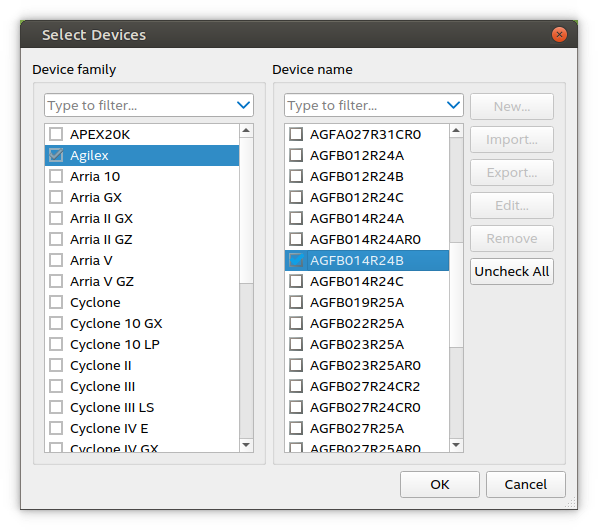Tick the AGFB019R25A device checkbox
The image size is (598, 530).
tap(296, 302)
